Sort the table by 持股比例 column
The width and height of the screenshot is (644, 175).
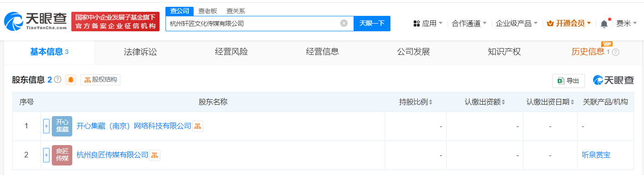[416, 102]
